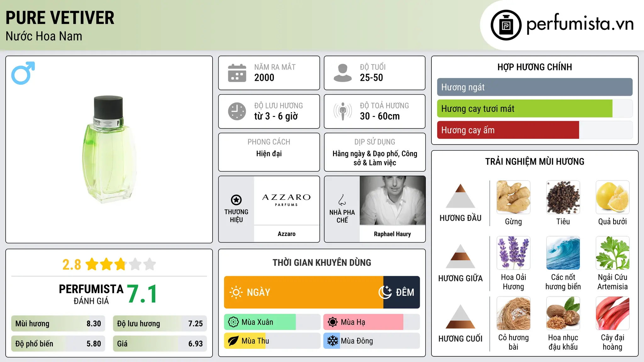Click the Azzaro brand name
This screenshot has width=644, height=362.
click(x=286, y=234)
